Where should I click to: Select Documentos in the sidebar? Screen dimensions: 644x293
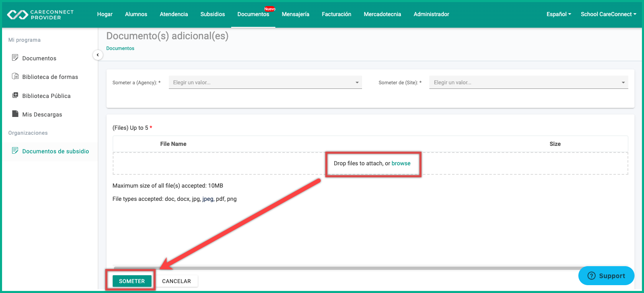(x=39, y=58)
